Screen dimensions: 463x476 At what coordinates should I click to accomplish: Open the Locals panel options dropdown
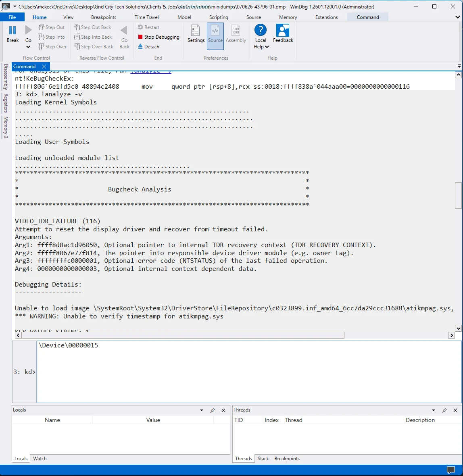point(201,410)
